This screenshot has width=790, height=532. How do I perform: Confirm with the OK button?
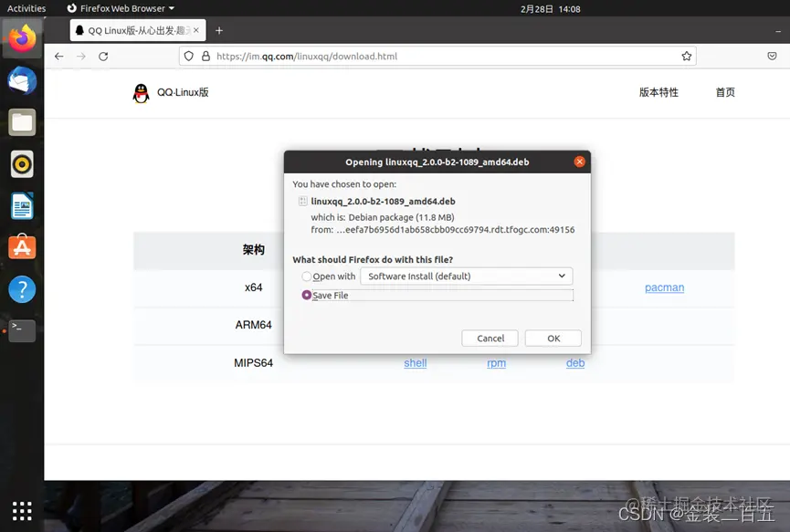553,339
